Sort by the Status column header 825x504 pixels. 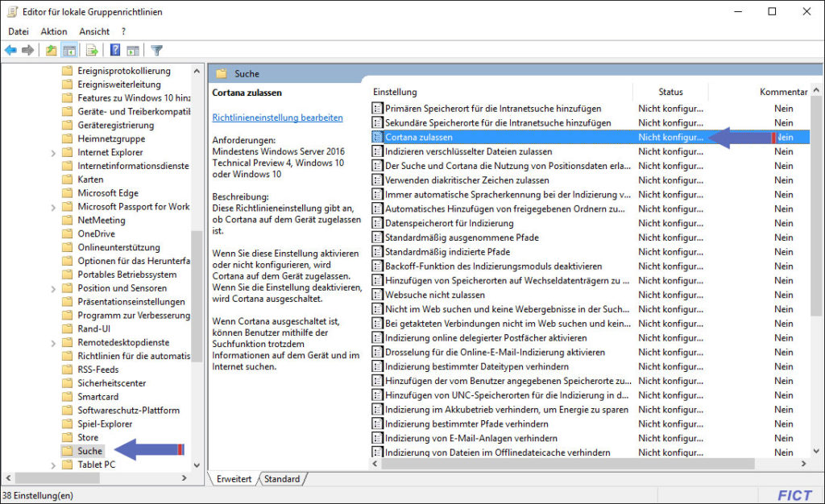670,92
